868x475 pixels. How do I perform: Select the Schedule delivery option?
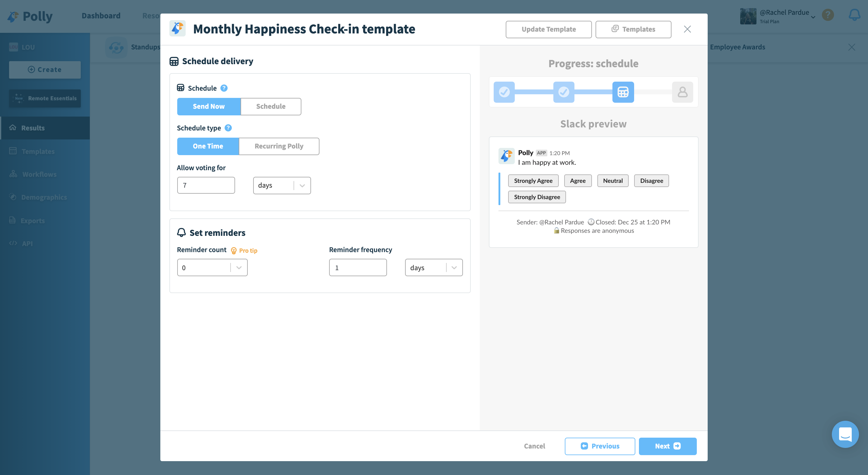pyautogui.click(x=271, y=106)
